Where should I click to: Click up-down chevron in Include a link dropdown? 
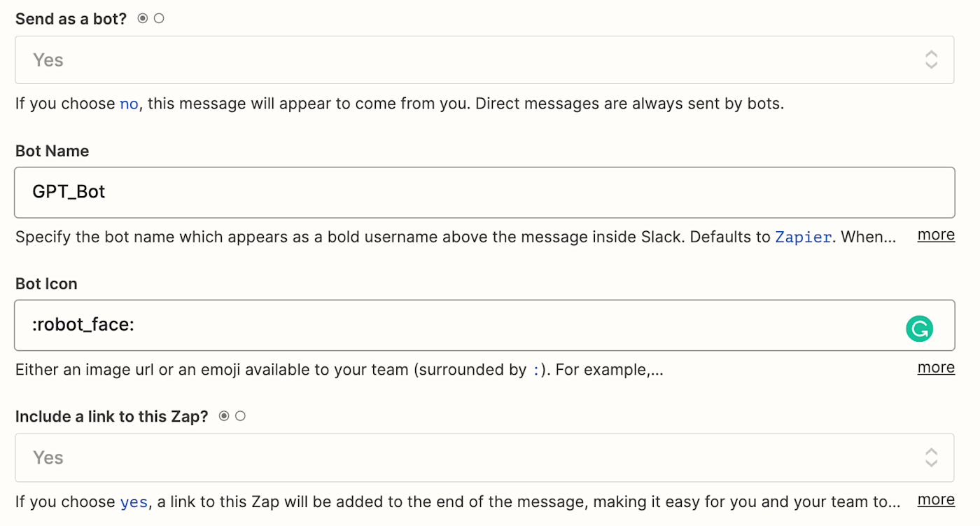pos(931,457)
